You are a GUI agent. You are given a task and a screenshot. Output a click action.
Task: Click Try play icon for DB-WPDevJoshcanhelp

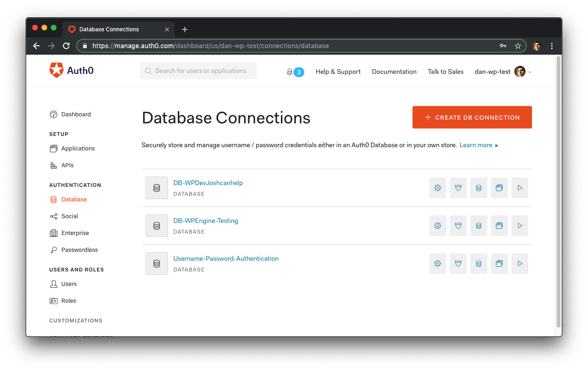point(520,188)
